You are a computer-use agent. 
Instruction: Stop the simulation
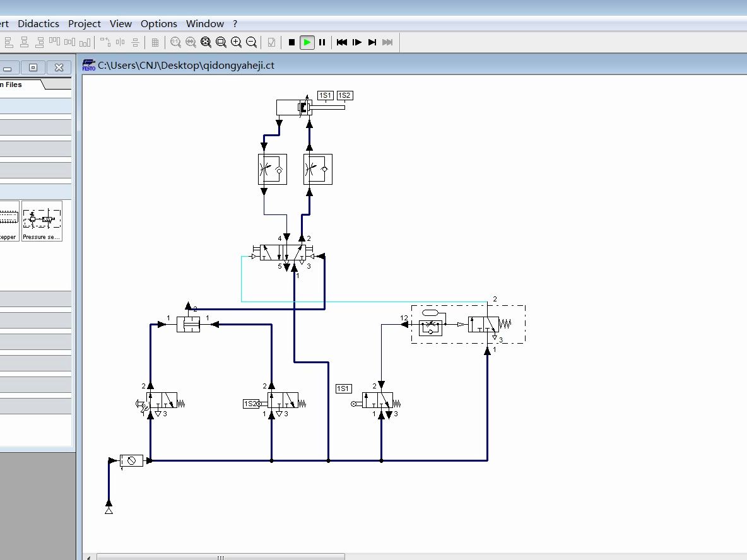click(x=291, y=42)
